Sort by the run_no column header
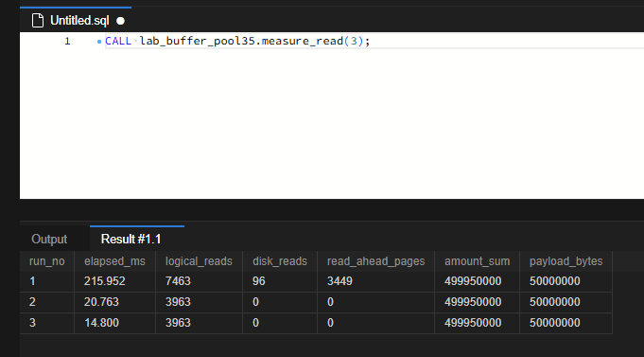The width and height of the screenshot is (644, 357). pyautogui.click(x=47, y=261)
